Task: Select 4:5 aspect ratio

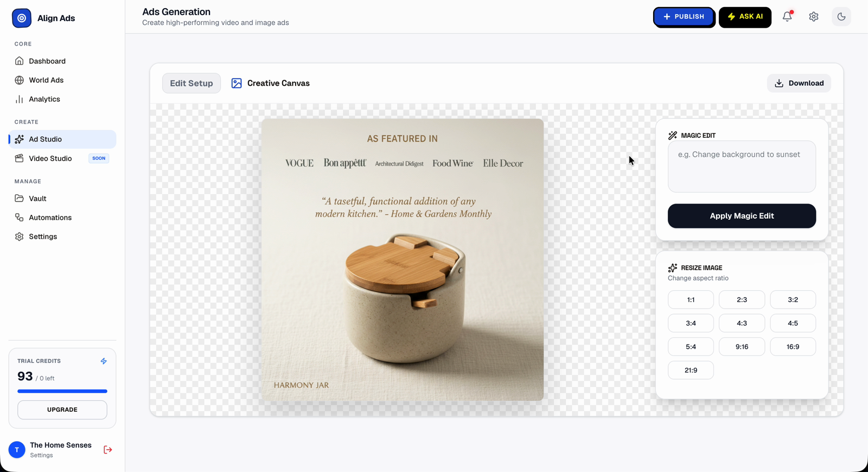Action: [x=793, y=323]
